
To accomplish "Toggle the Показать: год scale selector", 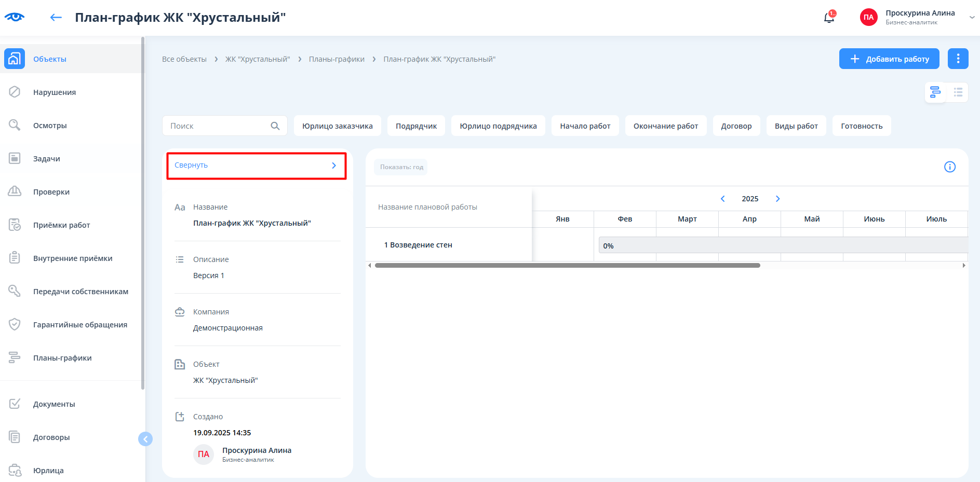I will coord(401,167).
